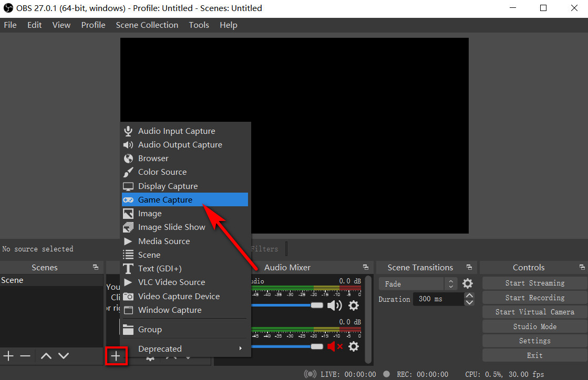Open the Tools menu
The image size is (588, 380).
point(199,25)
